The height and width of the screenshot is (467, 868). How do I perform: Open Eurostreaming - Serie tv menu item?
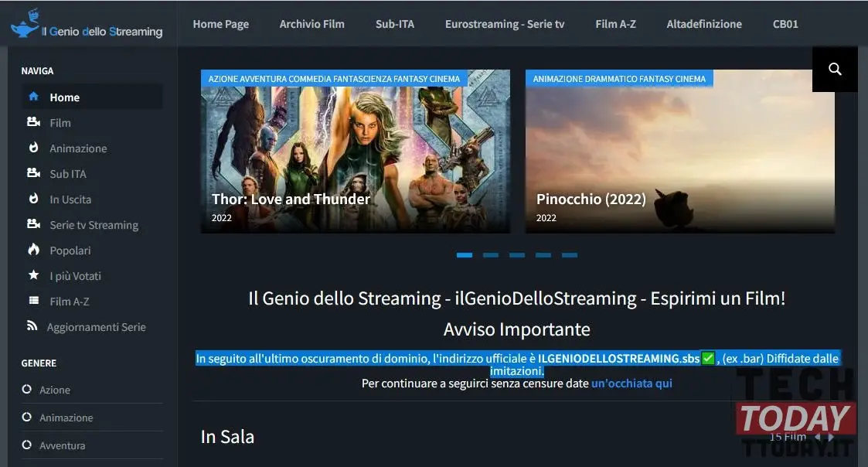[505, 24]
